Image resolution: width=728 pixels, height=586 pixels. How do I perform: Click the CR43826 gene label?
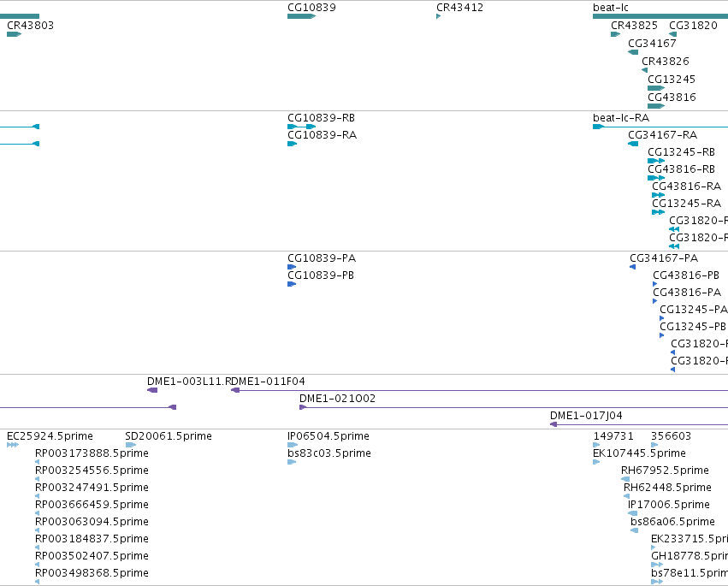(x=666, y=61)
